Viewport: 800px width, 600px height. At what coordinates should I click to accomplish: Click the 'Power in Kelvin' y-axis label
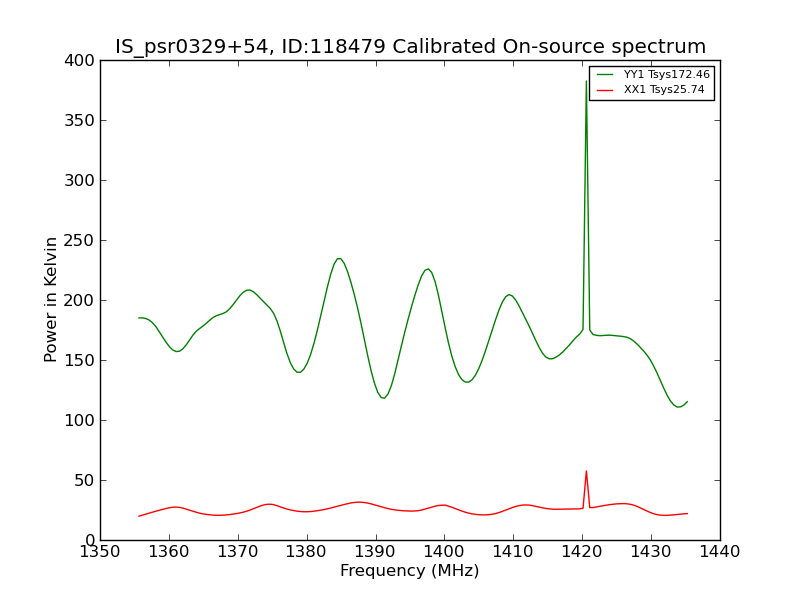[x=50, y=300]
